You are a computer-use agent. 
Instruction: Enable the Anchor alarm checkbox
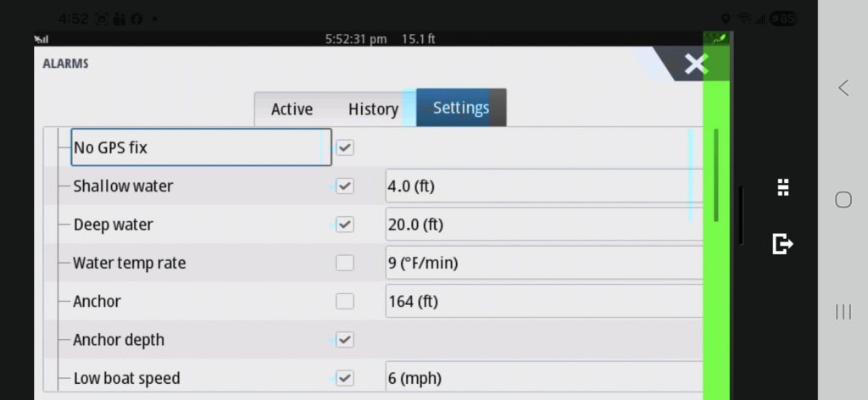[344, 301]
